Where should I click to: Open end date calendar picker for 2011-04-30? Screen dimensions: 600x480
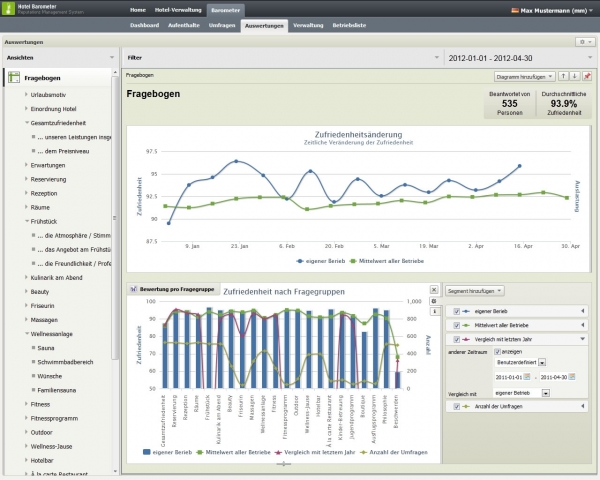[572, 377]
